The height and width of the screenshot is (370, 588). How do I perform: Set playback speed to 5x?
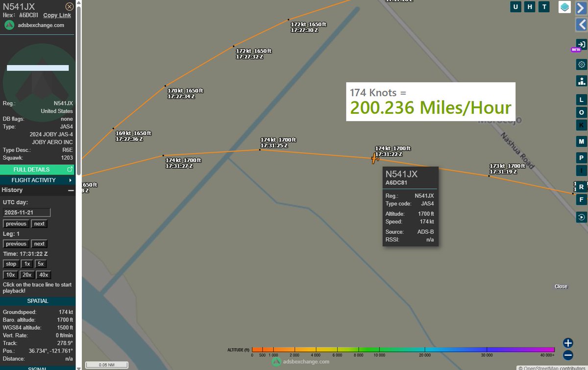tap(41, 264)
